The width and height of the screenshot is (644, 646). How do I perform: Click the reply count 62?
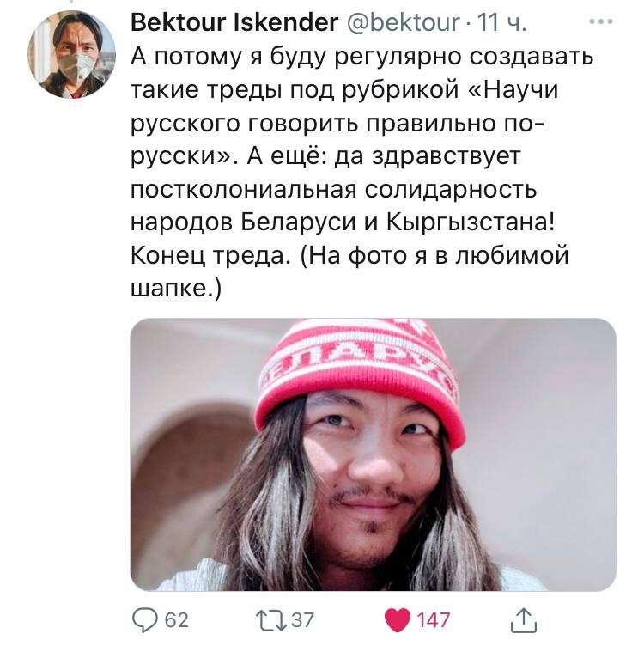pyautogui.click(x=177, y=620)
